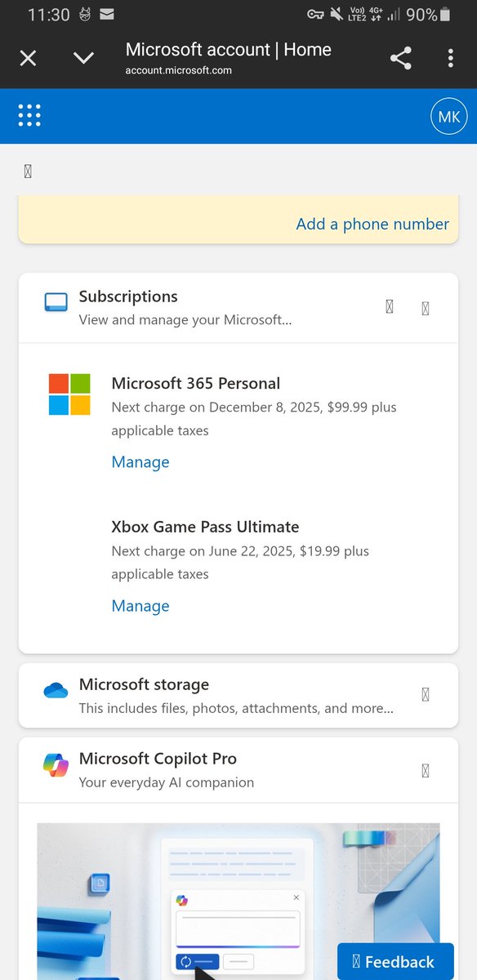Viewport: 477px width, 980px height.
Task: Open the MK account profile avatar
Action: 448,116
